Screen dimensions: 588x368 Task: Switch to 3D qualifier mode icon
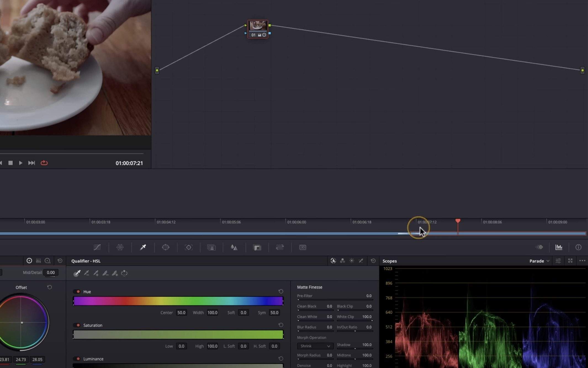(x=361, y=261)
